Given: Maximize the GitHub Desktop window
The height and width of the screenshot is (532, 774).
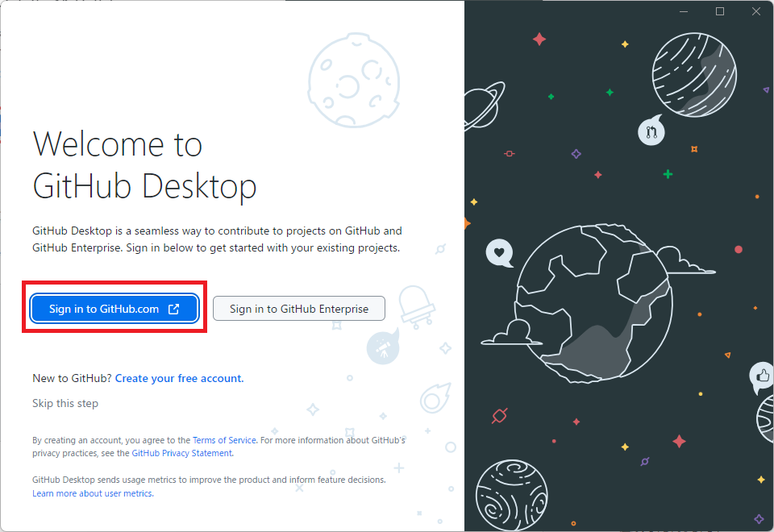Looking at the screenshot, I should coord(720,11).
